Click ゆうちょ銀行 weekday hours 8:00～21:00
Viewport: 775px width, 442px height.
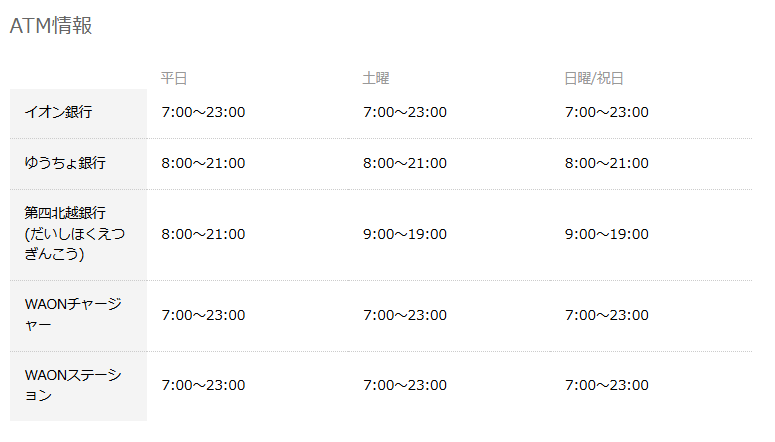[x=203, y=163]
